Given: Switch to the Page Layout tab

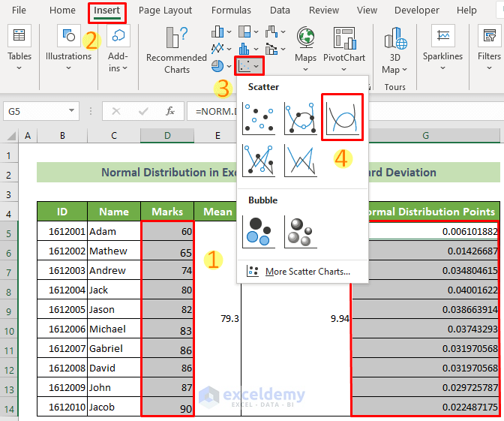Looking at the screenshot, I should 165,11.
